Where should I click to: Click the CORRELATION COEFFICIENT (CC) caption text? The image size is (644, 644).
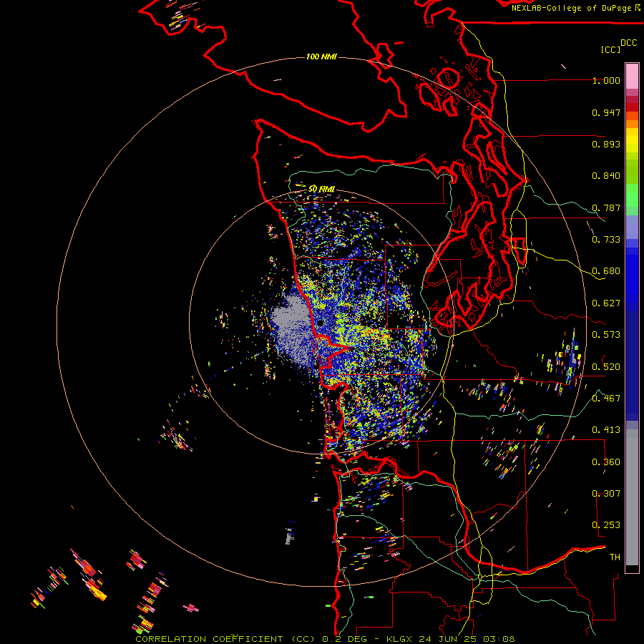225,639
